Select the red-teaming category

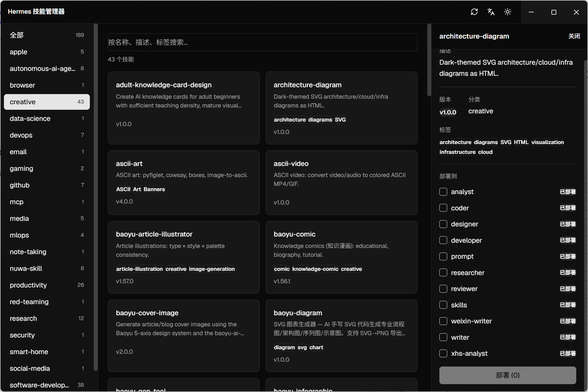[x=47, y=302]
